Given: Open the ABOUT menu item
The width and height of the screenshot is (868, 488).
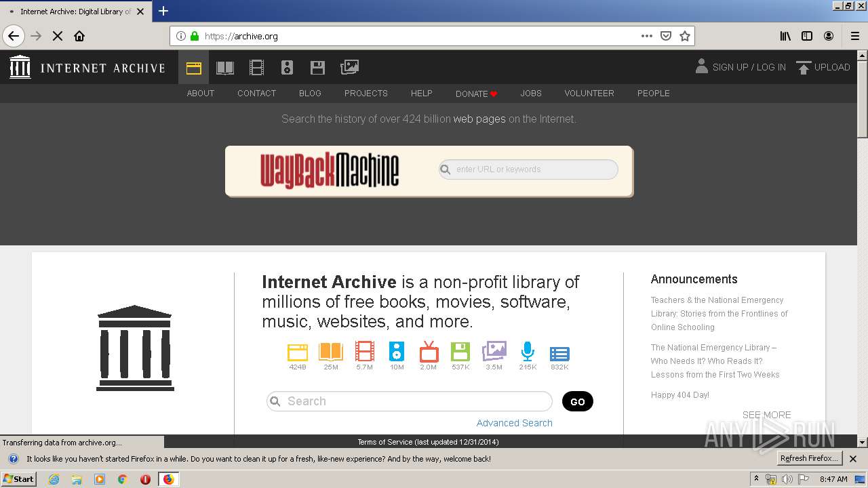Looking at the screenshot, I should coord(201,94).
